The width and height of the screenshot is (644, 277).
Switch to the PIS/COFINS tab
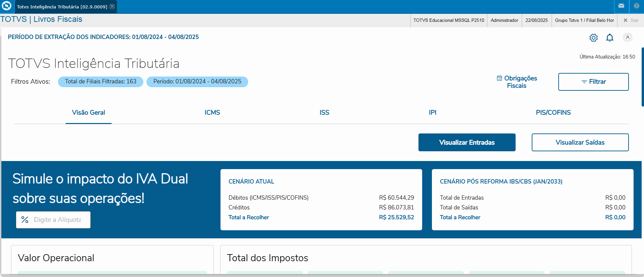[x=553, y=113]
